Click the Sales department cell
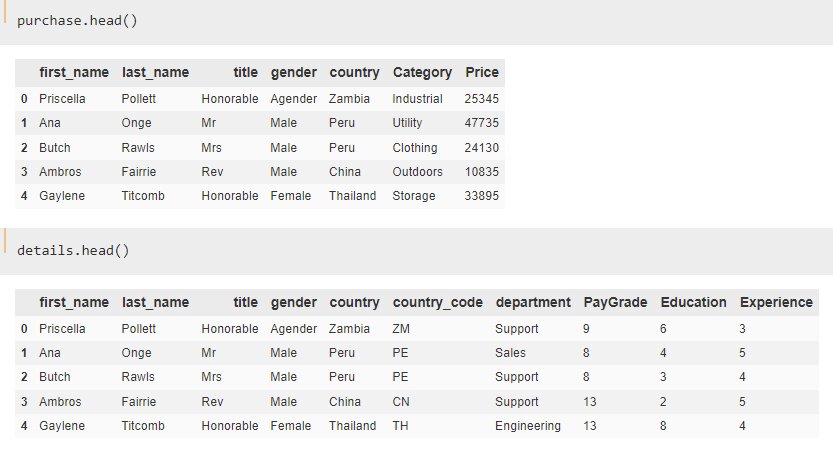Viewport: 833px width, 449px height. click(x=510, y=353)
